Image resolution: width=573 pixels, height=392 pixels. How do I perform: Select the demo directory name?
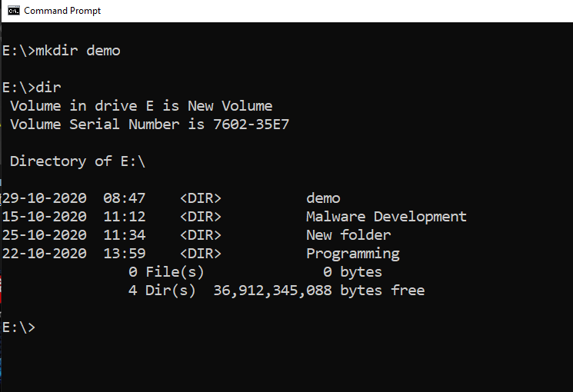point(323,198)
